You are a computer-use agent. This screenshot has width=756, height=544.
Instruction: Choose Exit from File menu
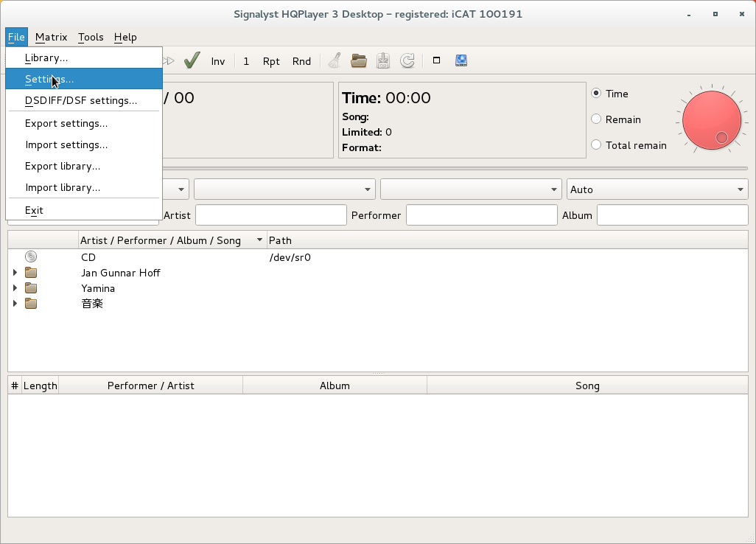click(x=84, y=210)
